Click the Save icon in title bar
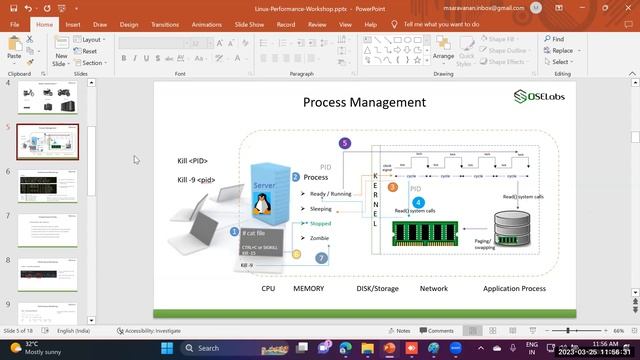The width and height of the screenshot is (640, 360). click(x=13, y=8)
